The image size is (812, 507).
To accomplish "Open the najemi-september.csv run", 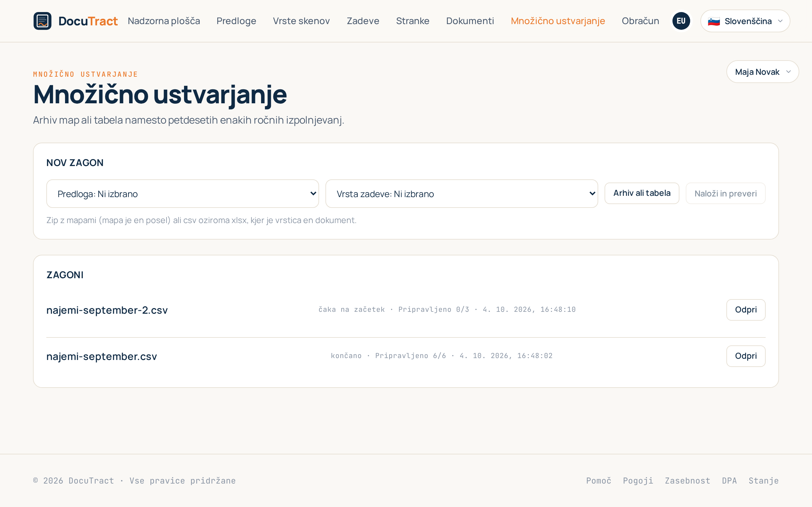I will coord(746,356).
